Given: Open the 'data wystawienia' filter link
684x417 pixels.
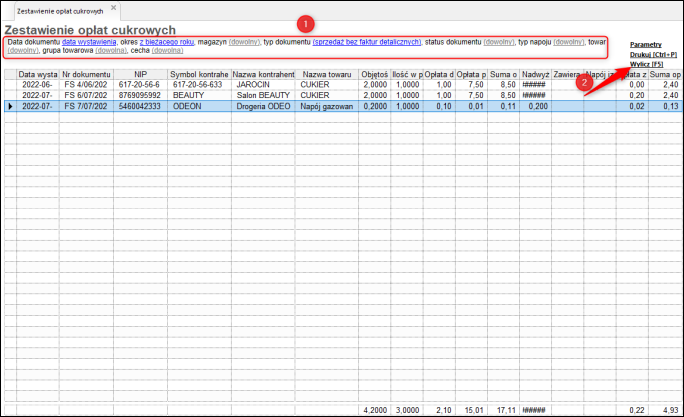Looking at the screenshot, I should tap(89, 42).
